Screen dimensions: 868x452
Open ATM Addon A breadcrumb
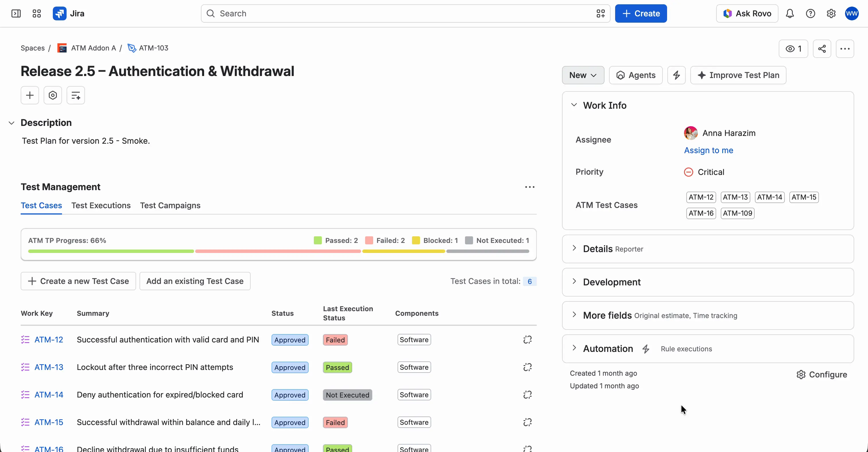[x=87, y=48]
